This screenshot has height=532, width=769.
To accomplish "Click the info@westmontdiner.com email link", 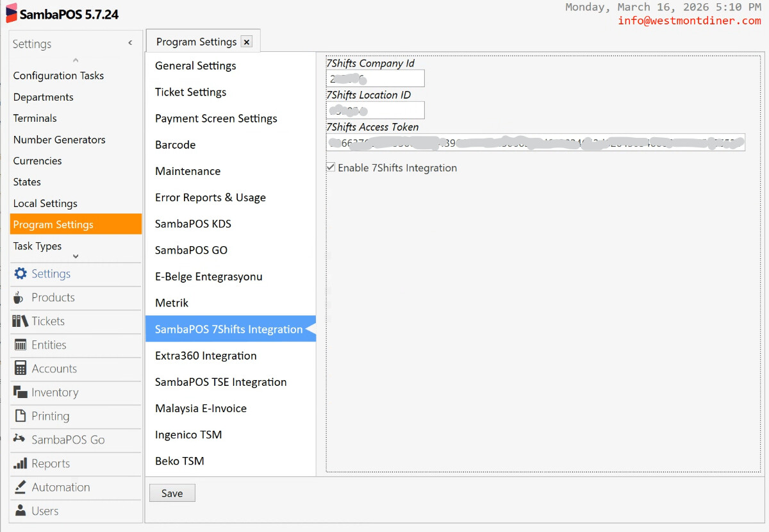I will point(689,21).
